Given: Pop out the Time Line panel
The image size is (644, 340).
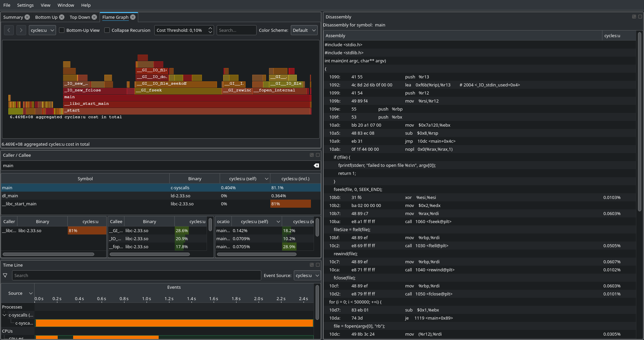Looking at the screenshot, I should (x=312, y=265).
